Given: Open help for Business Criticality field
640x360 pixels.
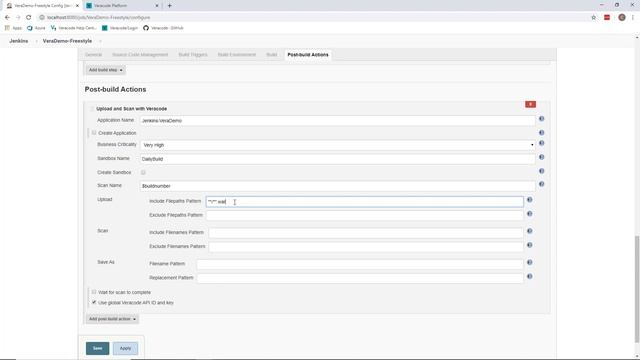Looking at the screenshot, I should [541, 143].
